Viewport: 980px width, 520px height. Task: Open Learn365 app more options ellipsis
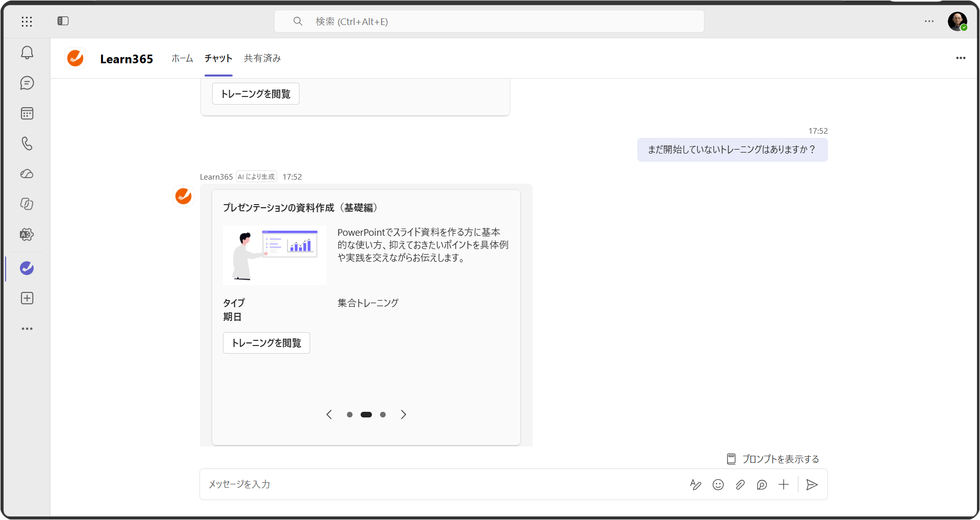[961, 58]
